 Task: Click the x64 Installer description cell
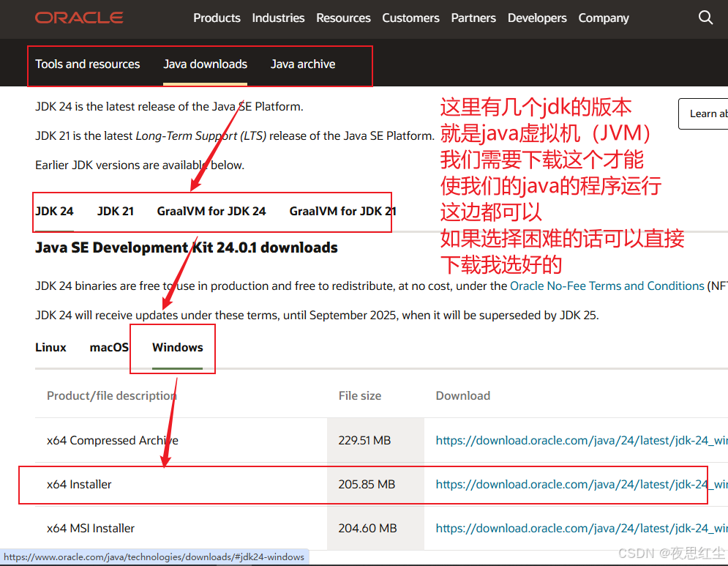click(79, 485)
